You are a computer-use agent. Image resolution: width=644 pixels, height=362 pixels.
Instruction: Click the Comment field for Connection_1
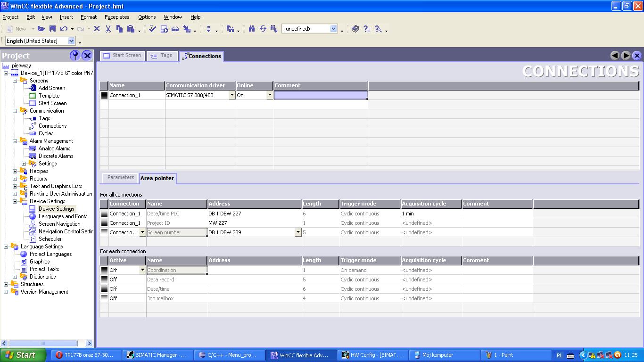coord(321,95)
